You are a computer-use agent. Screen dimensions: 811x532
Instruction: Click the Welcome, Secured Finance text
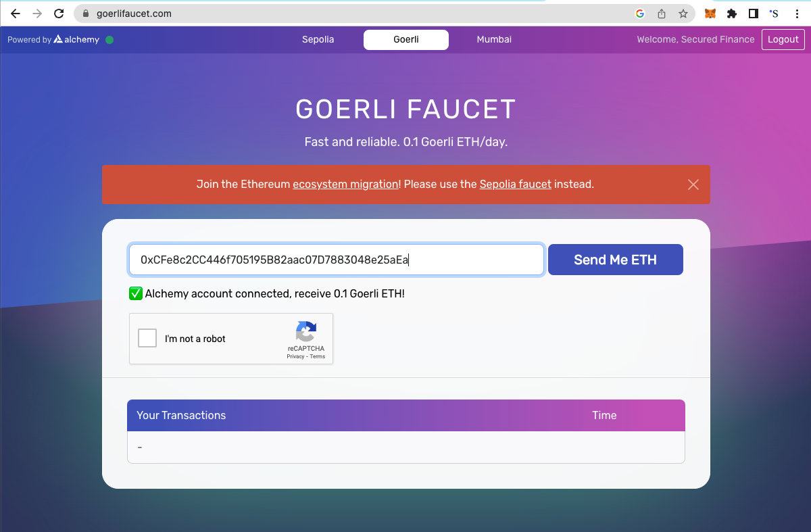click(x=695, y=40)
